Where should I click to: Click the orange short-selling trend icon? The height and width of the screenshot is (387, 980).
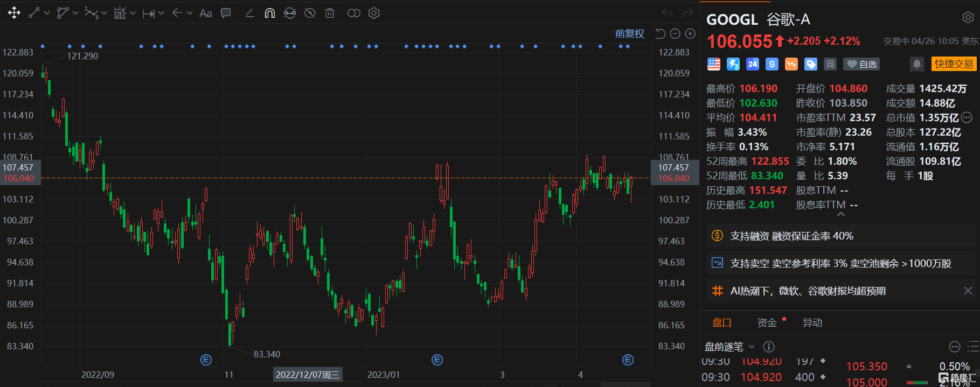coord(791,64)
